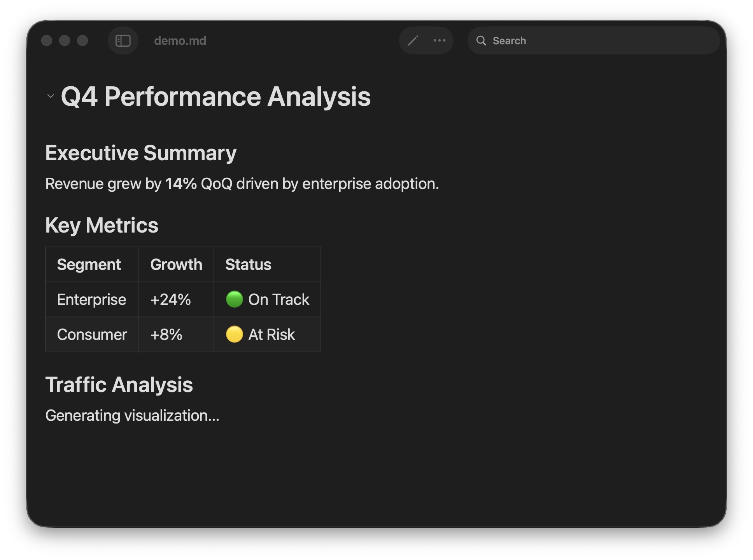Click the Key Metrics heading
The image size is (753, 560).
(x=102, y=225)
